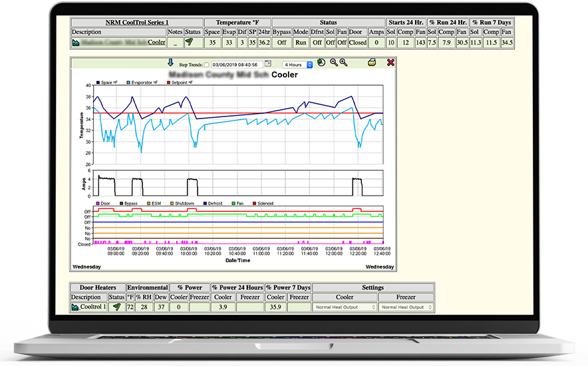Click the Door legend entry
588x366 pixels.
(103, 203)
